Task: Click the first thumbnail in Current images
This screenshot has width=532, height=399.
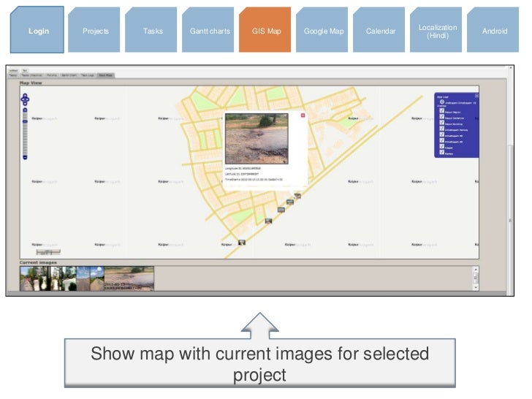Action: [x=28, y=278]
